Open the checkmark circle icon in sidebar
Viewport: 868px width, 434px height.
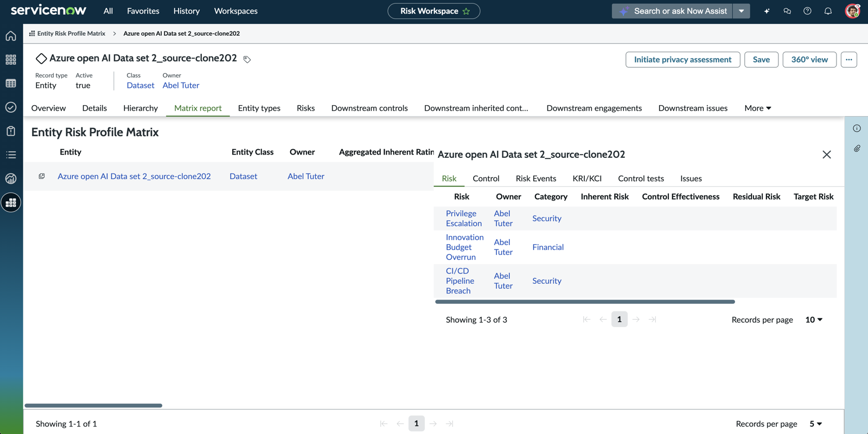(11, 107)
